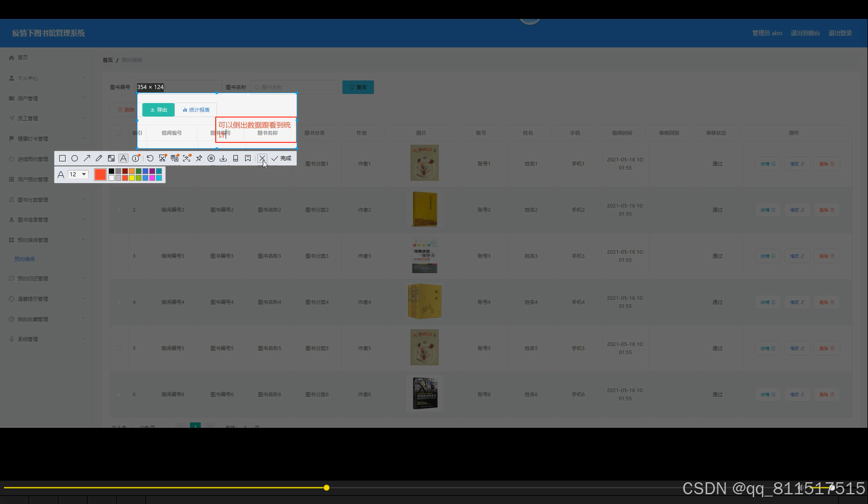Check the checkbox for row 6
868x504 pixels.
pos(119,395)
